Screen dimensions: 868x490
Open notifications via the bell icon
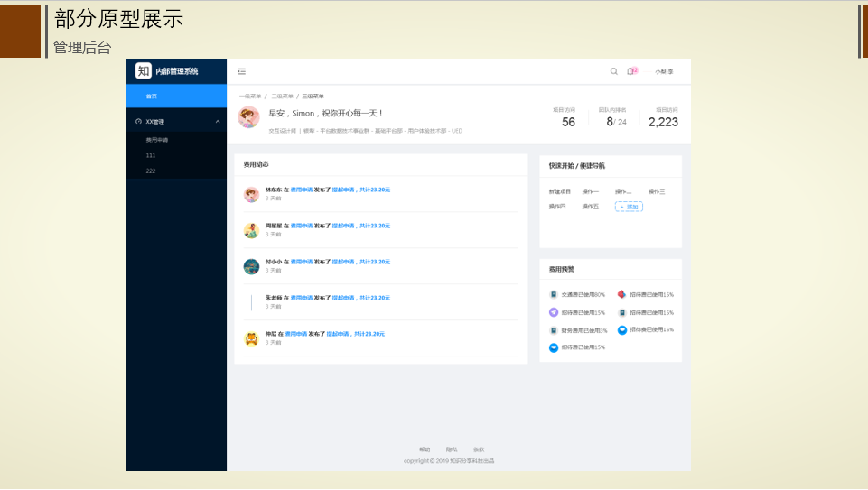coord(630,71)
